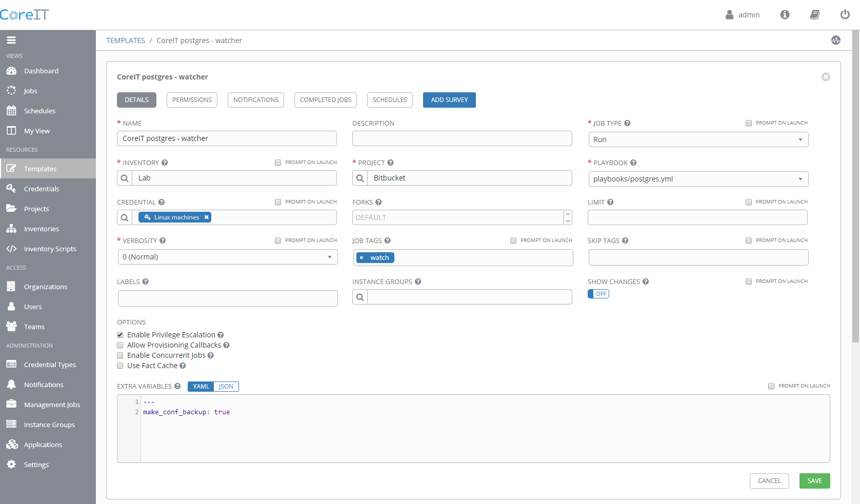Switch to the Schedules tab
Screen dimensions: 860x504
390,100
